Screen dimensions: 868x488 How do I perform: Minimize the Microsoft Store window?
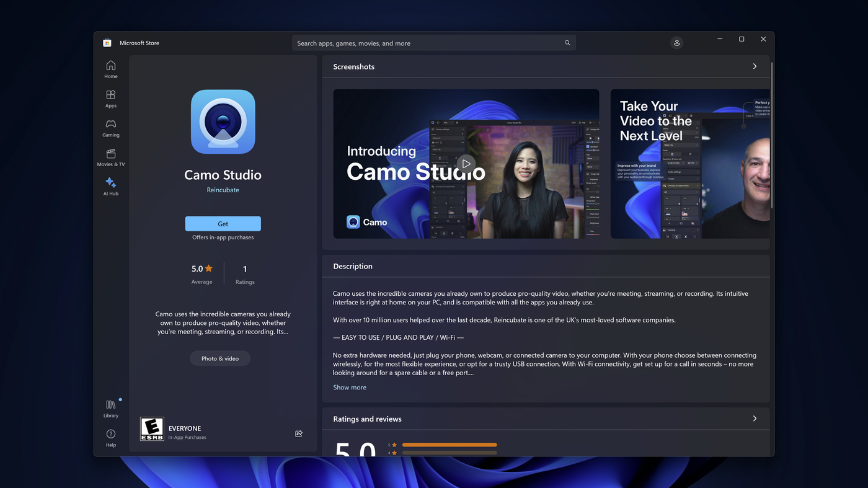pyautogui.click(x=720, y=39)
